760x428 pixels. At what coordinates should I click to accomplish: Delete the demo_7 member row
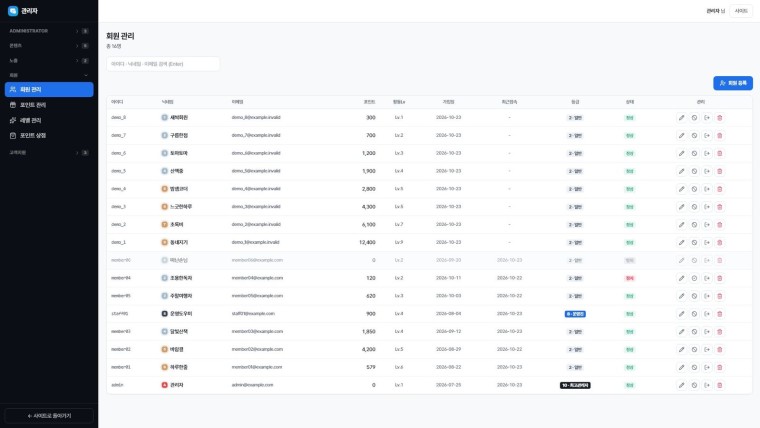(x=719, y=136)
